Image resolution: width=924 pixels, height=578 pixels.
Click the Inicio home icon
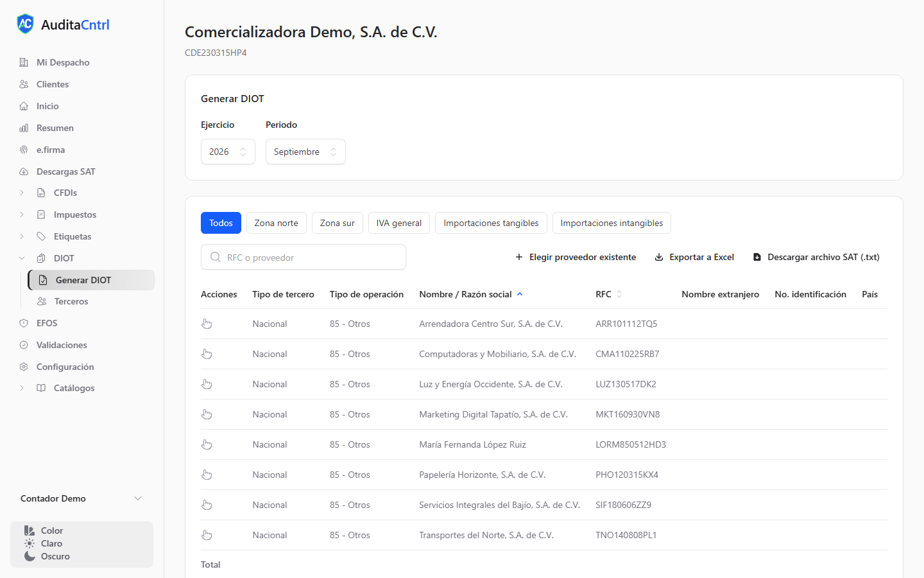[x=24, y=106]
